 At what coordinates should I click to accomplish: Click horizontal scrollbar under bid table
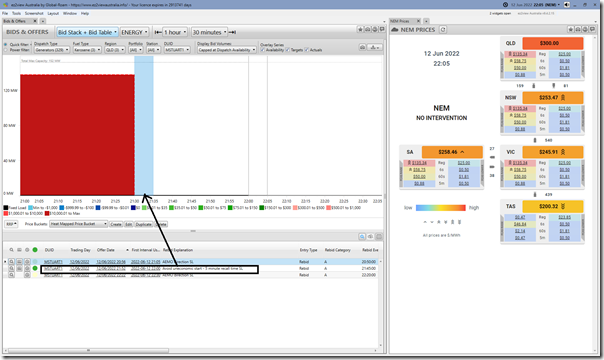point(89,350)
